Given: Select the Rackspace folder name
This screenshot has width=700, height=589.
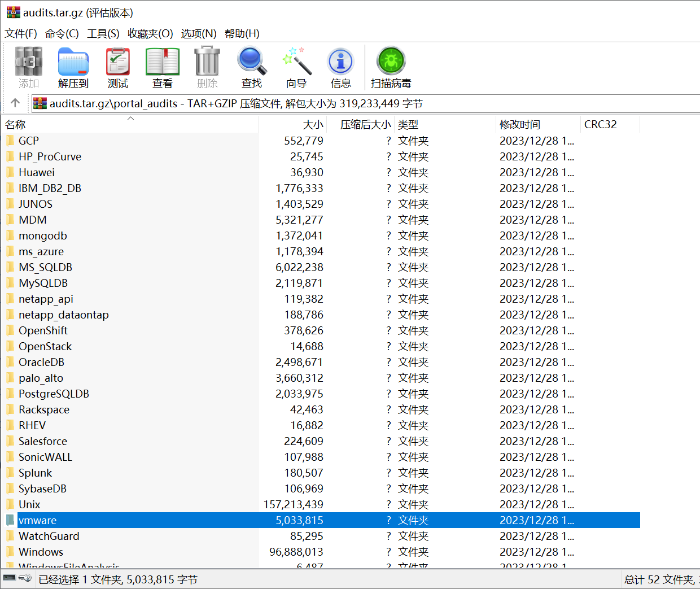Looking at the screenshot, I should click(x=44, y=409).
